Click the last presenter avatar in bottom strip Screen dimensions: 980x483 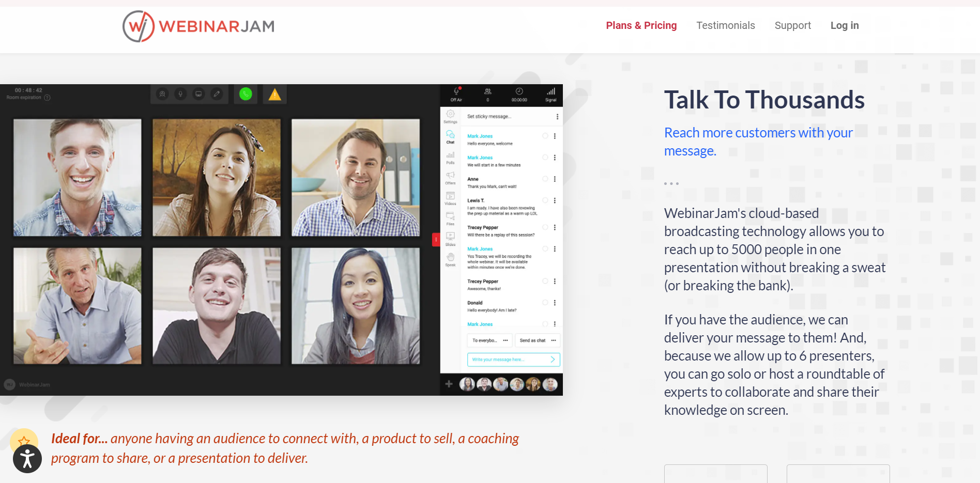[550, 384]
